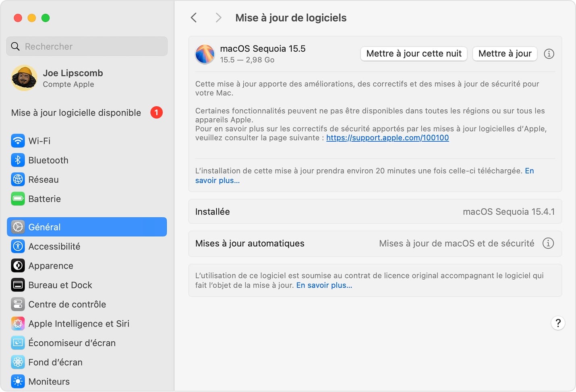Open Centre de contrôle settings
This screenshot has height=392, width=576.
87,304
